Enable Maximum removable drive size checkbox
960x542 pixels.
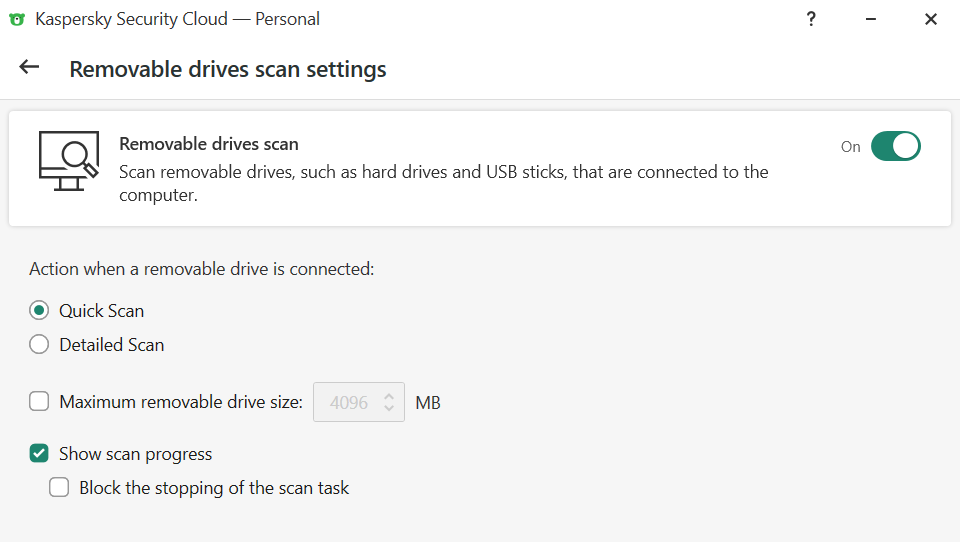[39, 402]
